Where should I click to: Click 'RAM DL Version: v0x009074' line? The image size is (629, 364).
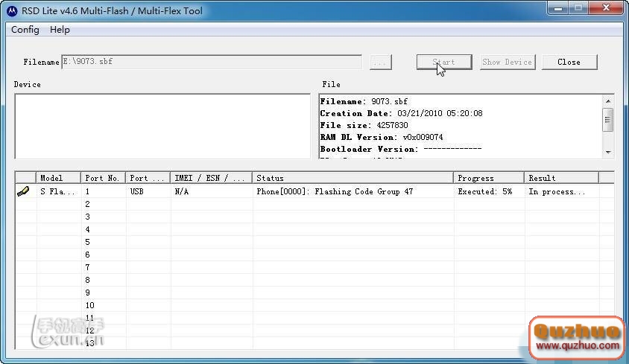(382, 137)
